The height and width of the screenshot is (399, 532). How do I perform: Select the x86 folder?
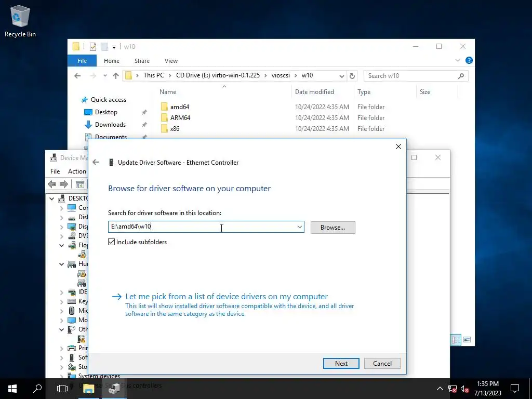coord(175,129)
